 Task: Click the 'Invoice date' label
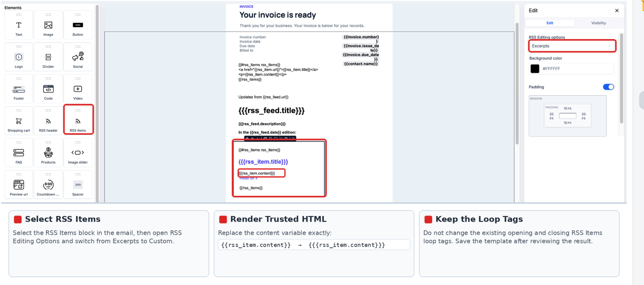point(250,42)
